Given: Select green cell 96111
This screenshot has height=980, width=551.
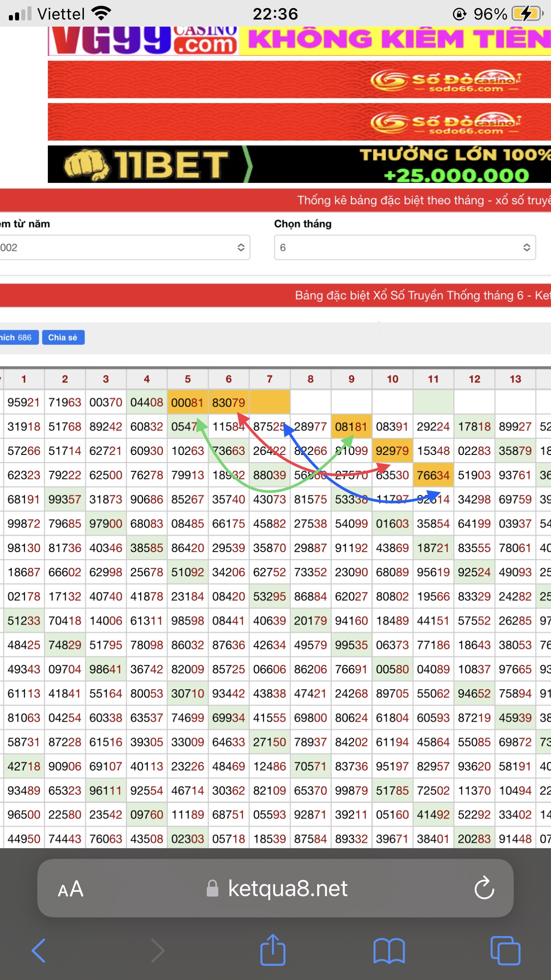Looking at the screenshot, I should click(x=106, y=790).
